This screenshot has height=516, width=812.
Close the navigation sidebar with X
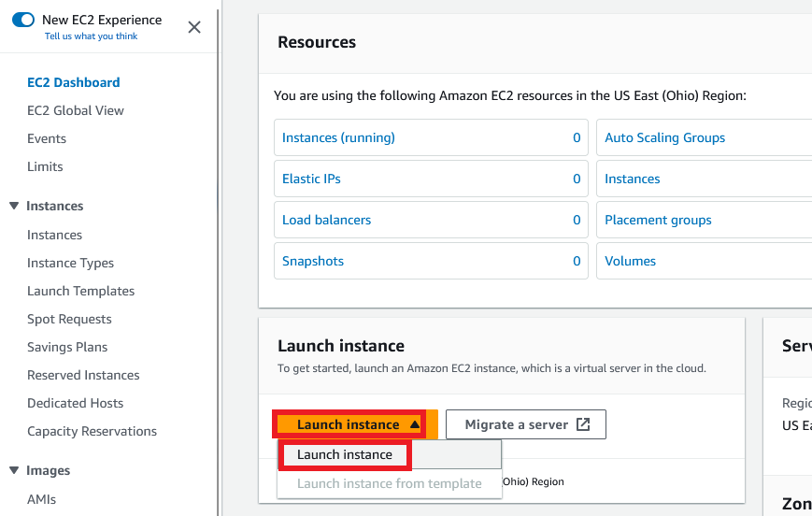(194, 27)
